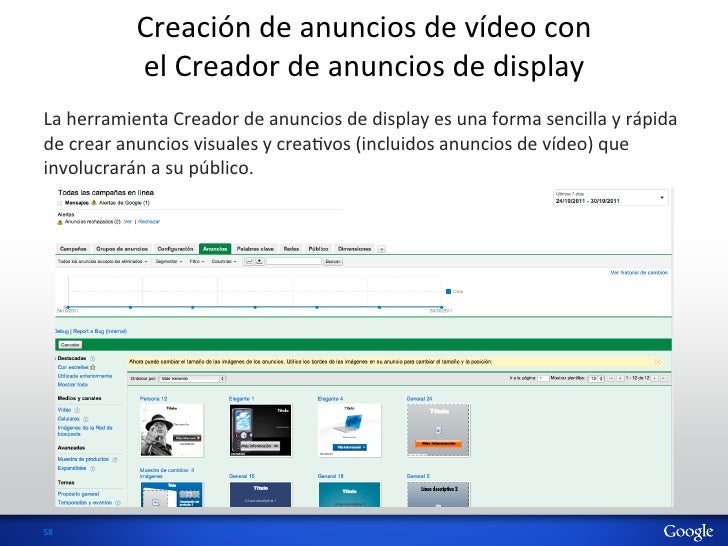Screen dimensions: 728x546
Task: Click the Report a Bug (Internal) link
Action: (x=100, y=331)
